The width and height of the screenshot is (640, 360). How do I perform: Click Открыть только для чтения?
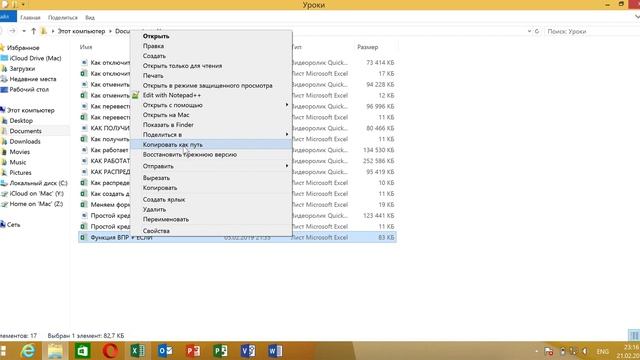pos(182,66)
